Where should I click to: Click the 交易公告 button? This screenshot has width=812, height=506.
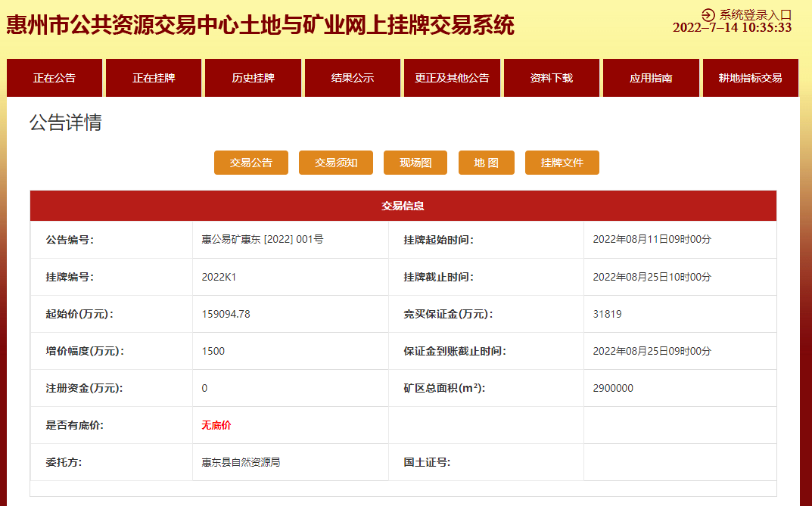(251, 162)
